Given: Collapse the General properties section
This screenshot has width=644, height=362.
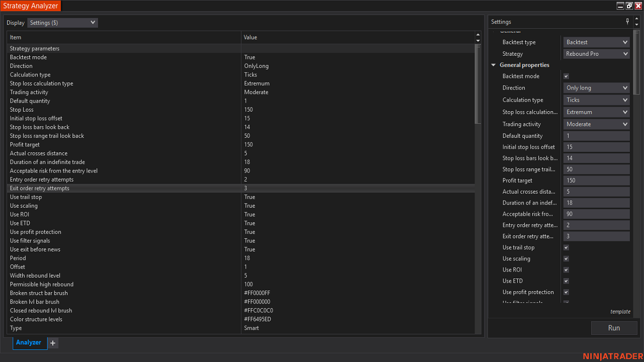Looking at the screenshot, I should tap(494, 65).
